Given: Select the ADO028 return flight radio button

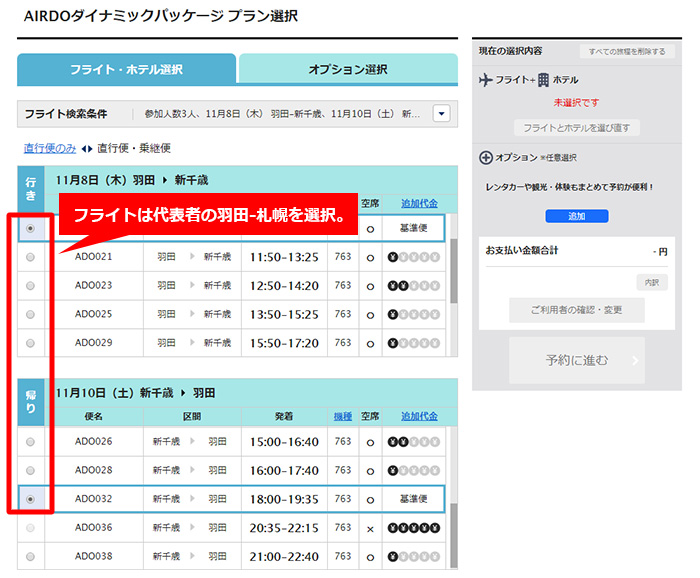Looking at the screenshot, I should (30, 470).
